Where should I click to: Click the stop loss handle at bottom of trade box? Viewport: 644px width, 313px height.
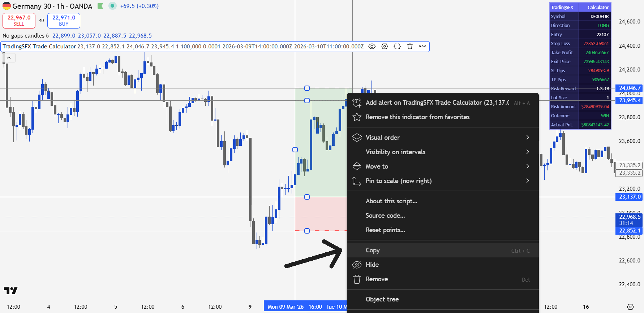click(x=307, y=231)
